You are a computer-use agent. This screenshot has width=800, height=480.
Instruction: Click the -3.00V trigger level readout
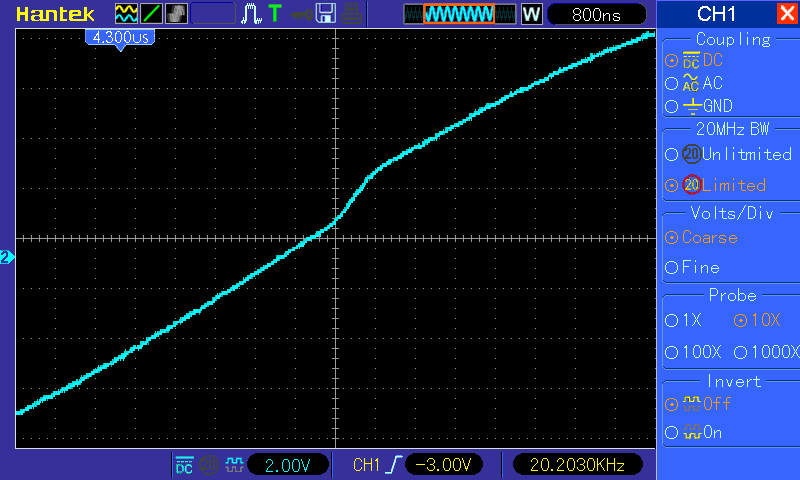[443, 465]
